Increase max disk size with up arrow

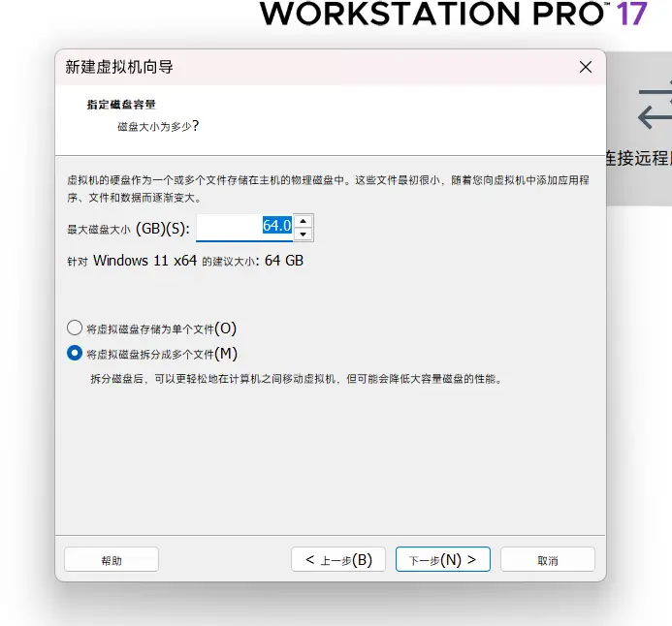pos(303,221)
